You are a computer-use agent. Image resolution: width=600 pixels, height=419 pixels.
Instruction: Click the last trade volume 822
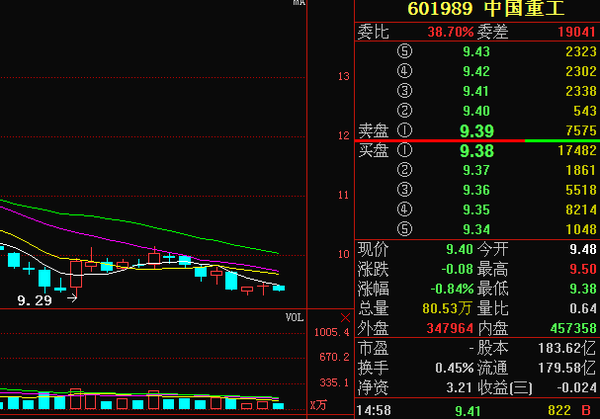pos(559,411)
